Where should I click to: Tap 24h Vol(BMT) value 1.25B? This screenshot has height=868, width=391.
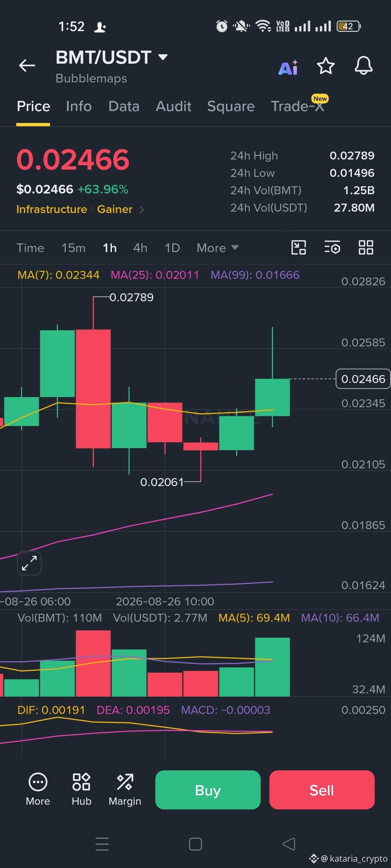tap(359, 190)
